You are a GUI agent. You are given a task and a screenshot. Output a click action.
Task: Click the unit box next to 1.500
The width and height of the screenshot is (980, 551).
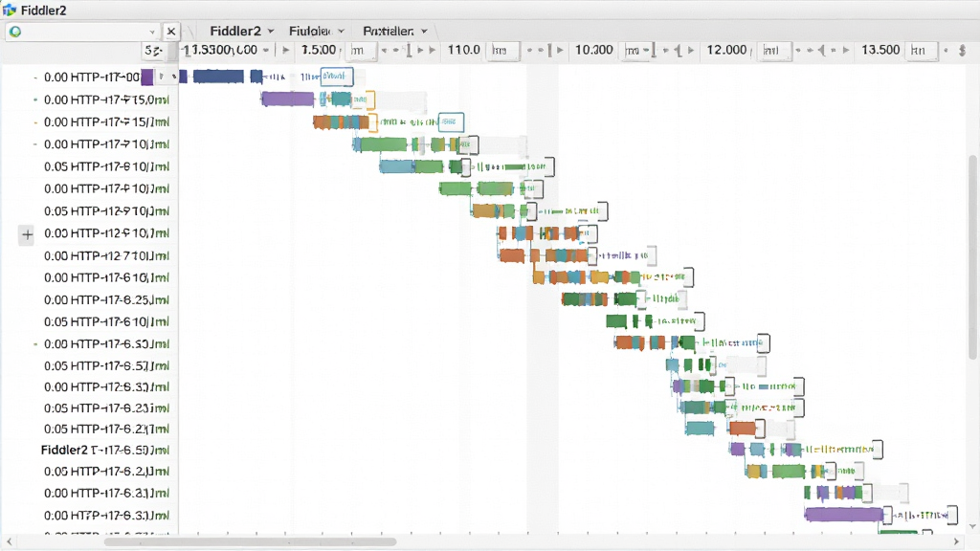click(x=363, y=51)
